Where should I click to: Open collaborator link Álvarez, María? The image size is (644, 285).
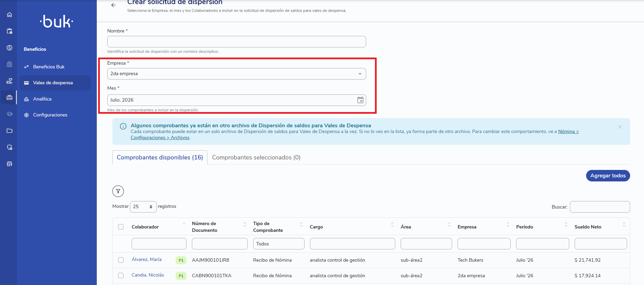tap(147, 259)
